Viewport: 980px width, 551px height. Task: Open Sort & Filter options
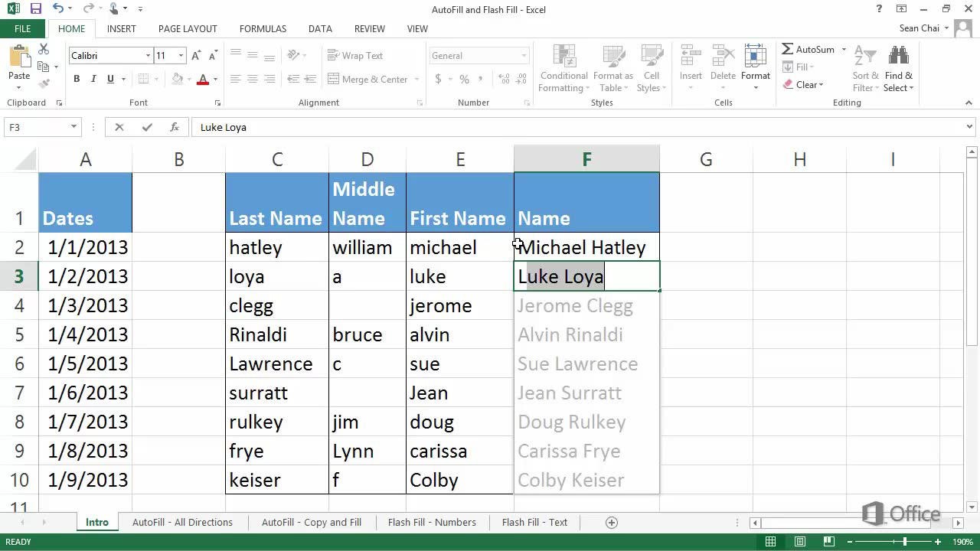866,69
